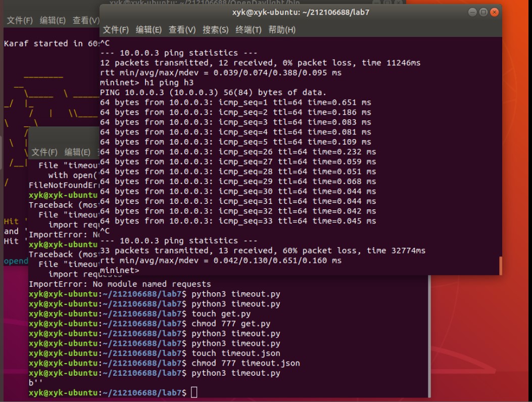The width and height of the screenshot is (532, 402).
Task: Close the lab7 terminal window
Action: click(x=495, y=12)
